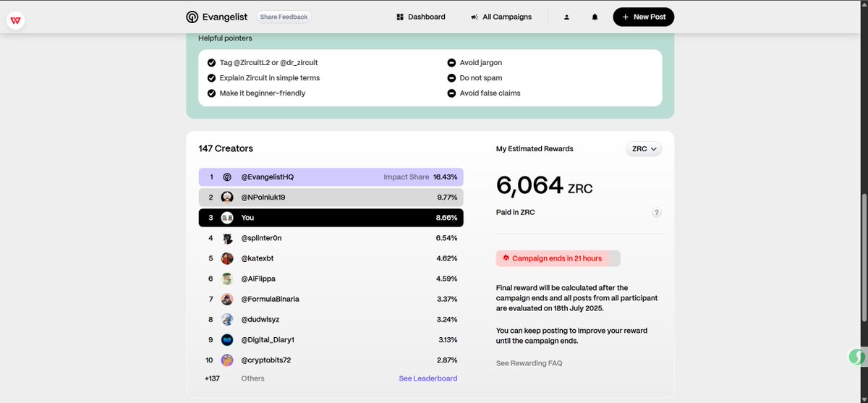
Task: Click the check icon beside Tag @ZircuitL2
Action: [212, 63]
